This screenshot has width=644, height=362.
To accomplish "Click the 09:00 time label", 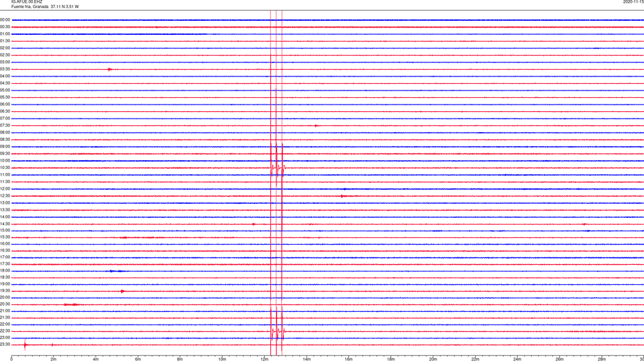I will (x=5, y=147).
